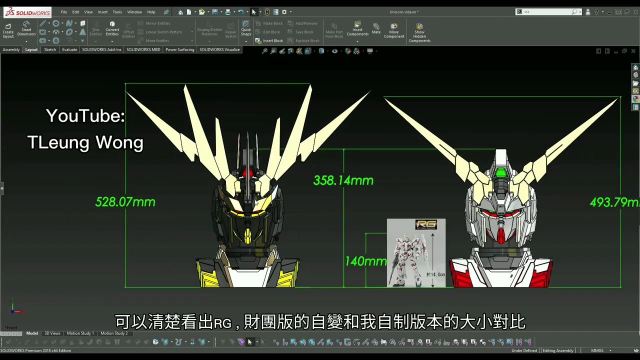This screenshot has width=640, height=360.
Task: Select the 528.07mm dimension
Action: tap(125, 202)
